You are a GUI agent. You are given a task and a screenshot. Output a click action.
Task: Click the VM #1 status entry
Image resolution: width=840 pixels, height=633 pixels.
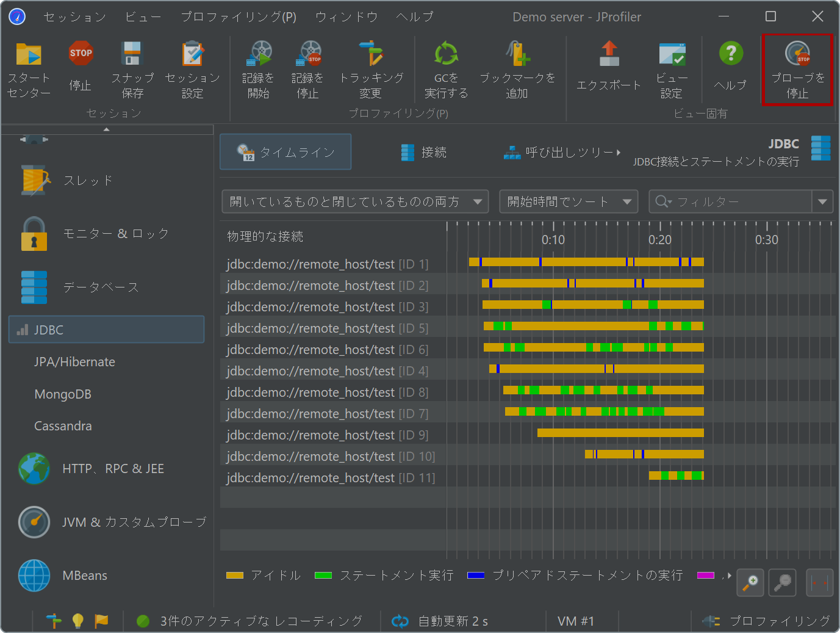tap(575, 621)
